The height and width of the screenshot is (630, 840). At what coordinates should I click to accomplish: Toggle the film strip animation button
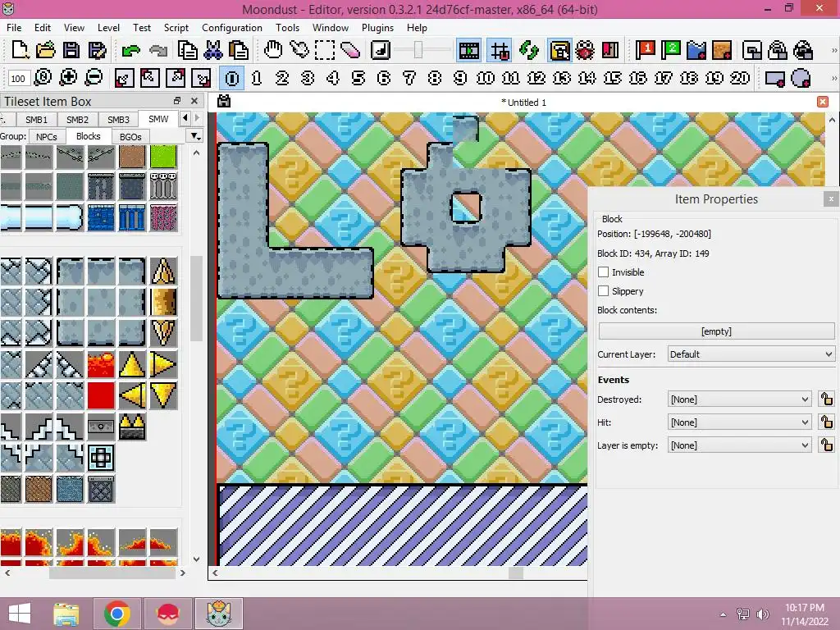click(x=468, y=50)
